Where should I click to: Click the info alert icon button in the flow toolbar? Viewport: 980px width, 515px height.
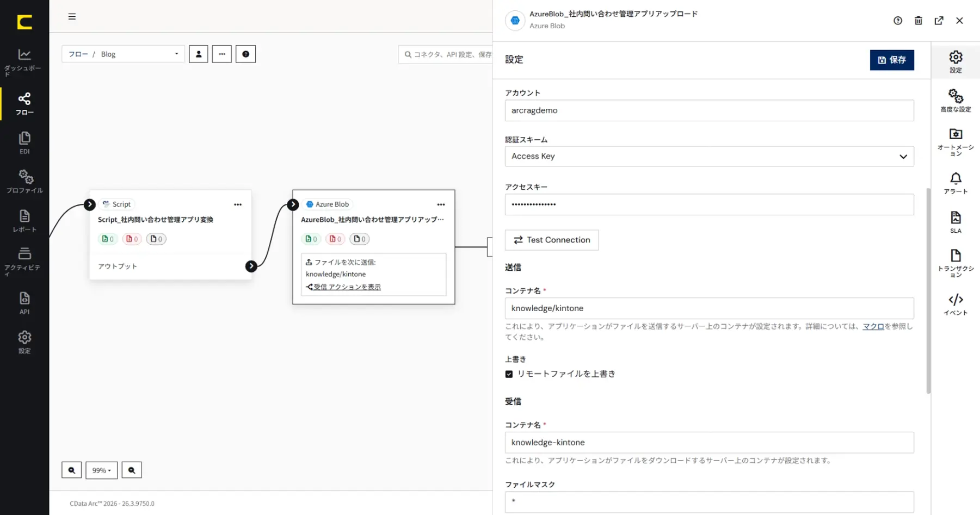[246, 54]
